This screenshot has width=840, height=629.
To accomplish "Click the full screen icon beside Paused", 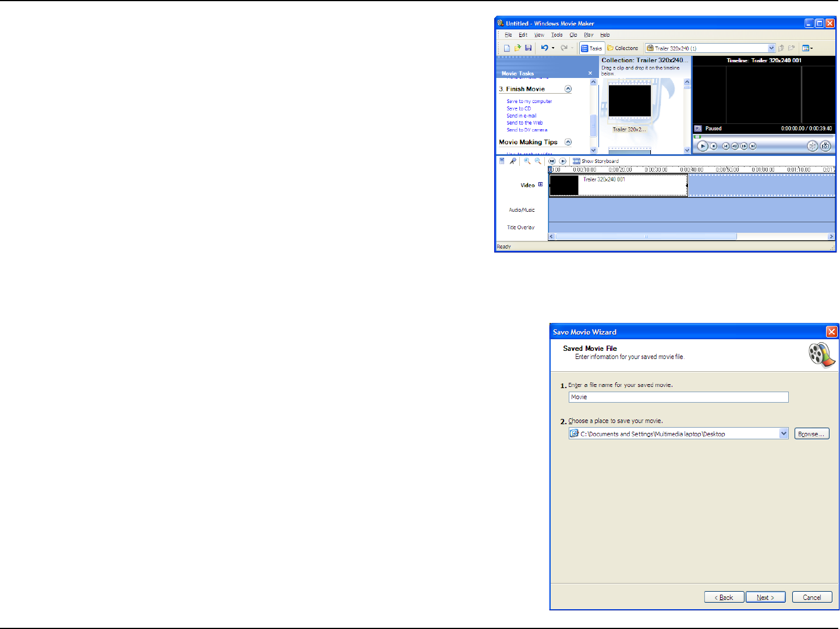I will [698, 129].
